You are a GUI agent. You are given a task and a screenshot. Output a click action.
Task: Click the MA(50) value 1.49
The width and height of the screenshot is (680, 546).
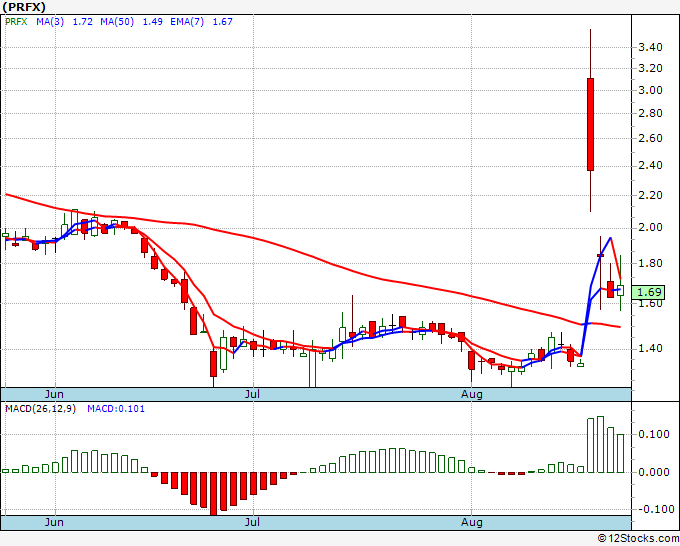click(153, 22)
